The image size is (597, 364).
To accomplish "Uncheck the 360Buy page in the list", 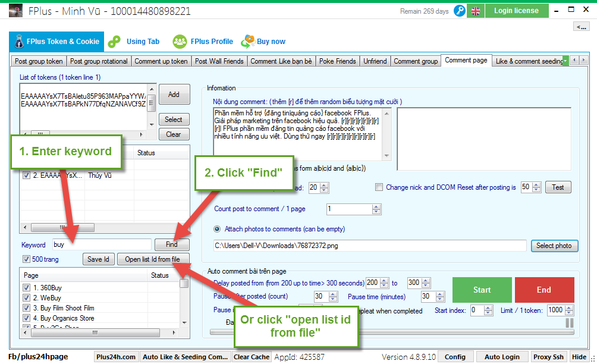I will click(x=26, y=288).
